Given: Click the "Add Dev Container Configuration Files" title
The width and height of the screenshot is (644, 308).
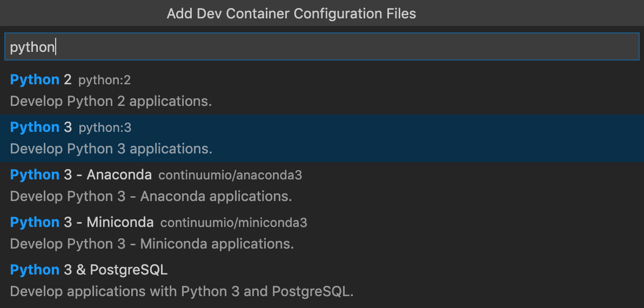Looking at the screenshot, I should point(291,14).
